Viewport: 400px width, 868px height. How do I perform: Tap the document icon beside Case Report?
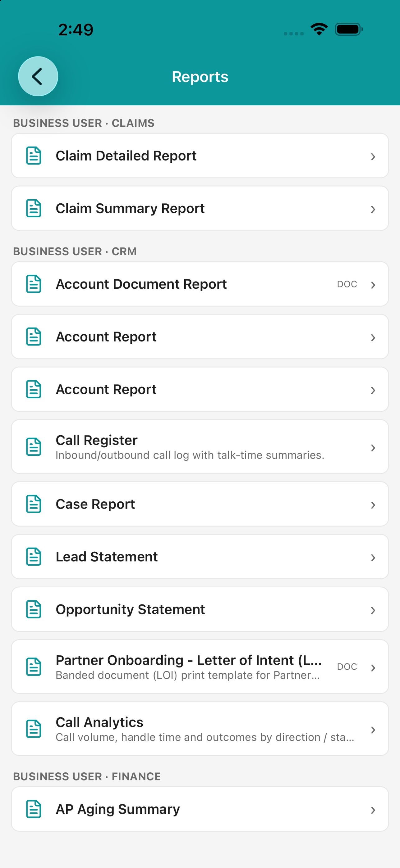pos(34,504)
